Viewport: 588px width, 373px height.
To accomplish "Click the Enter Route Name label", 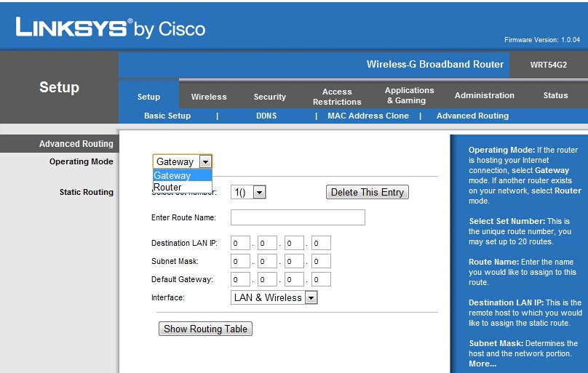I will tap(183, 217).
